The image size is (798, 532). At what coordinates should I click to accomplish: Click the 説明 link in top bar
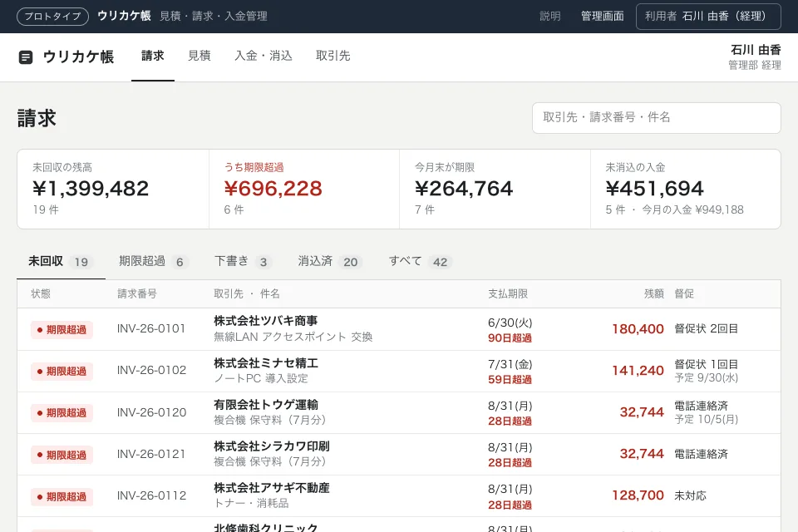click(x=550, y=17)
